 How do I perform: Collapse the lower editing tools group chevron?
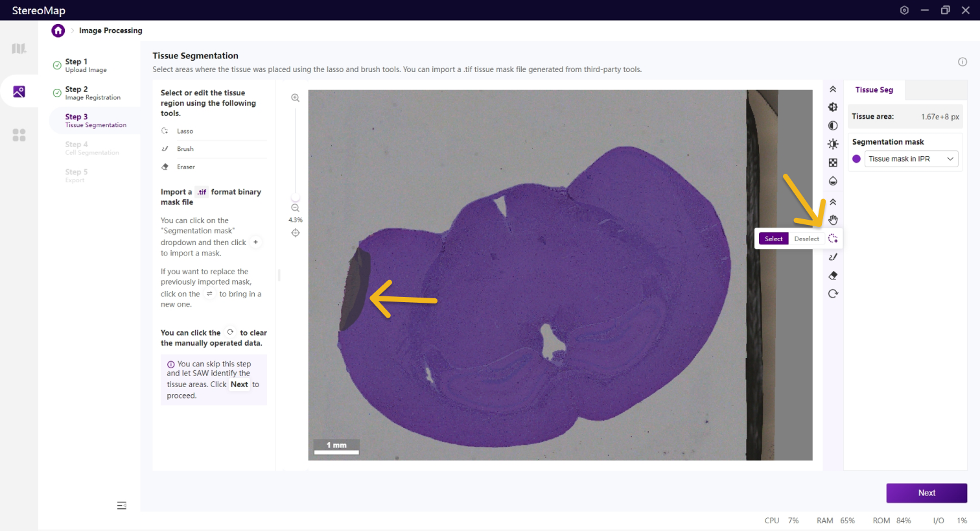pyautogui.click(x=833, y=202)
